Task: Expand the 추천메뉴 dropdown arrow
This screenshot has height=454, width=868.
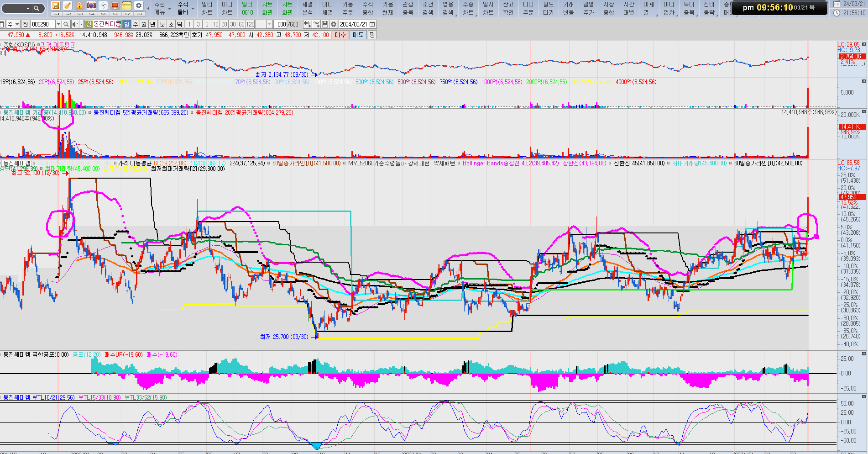Action: 169,8
